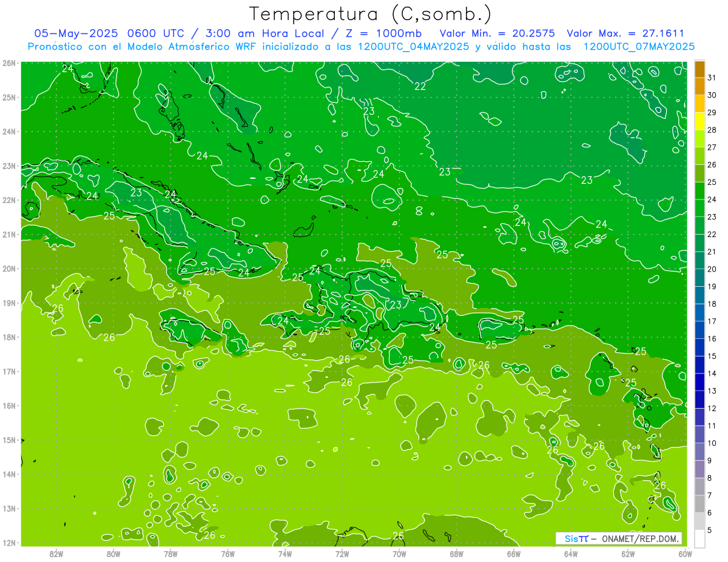
Task: Click the blue legend swatch between 16 and 17
Action: click(x=699, y=330)
